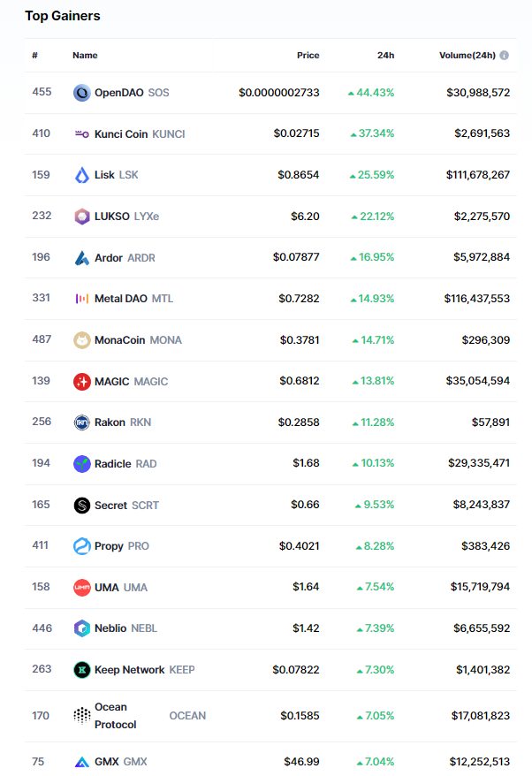Open the Metal DAO coin page

coord(121,299)
